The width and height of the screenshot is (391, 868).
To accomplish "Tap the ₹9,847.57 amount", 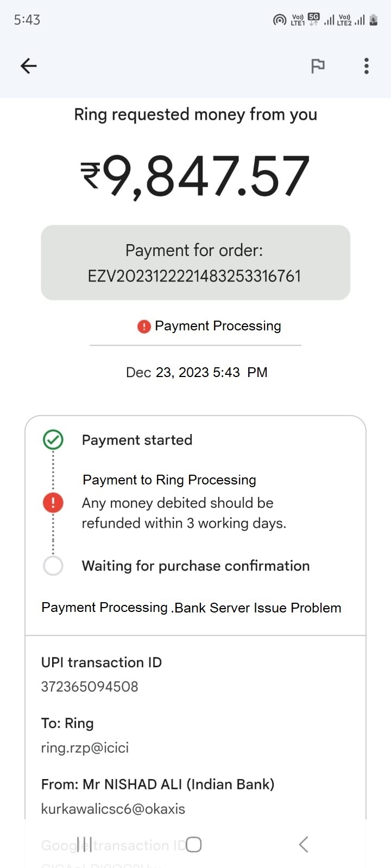I will pyautogui.click(x=195, y=176).
